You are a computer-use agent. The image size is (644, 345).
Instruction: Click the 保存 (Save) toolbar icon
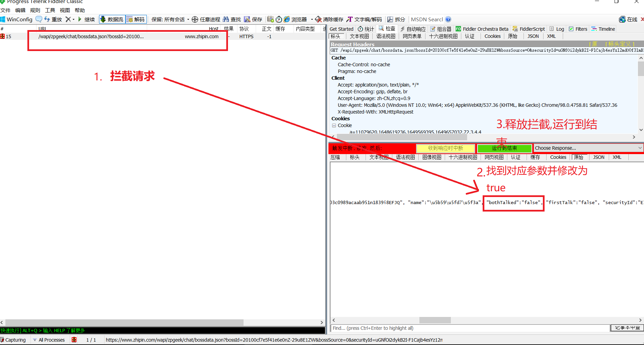point(247,19)
